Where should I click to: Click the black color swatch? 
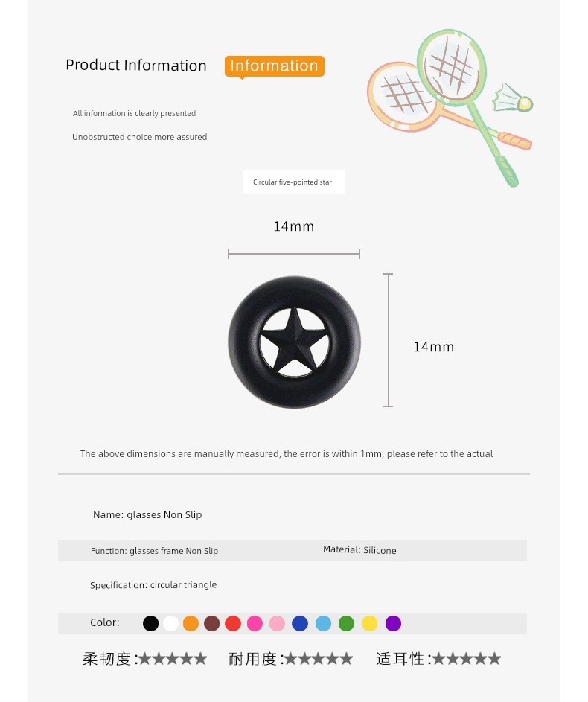[151, 623]
